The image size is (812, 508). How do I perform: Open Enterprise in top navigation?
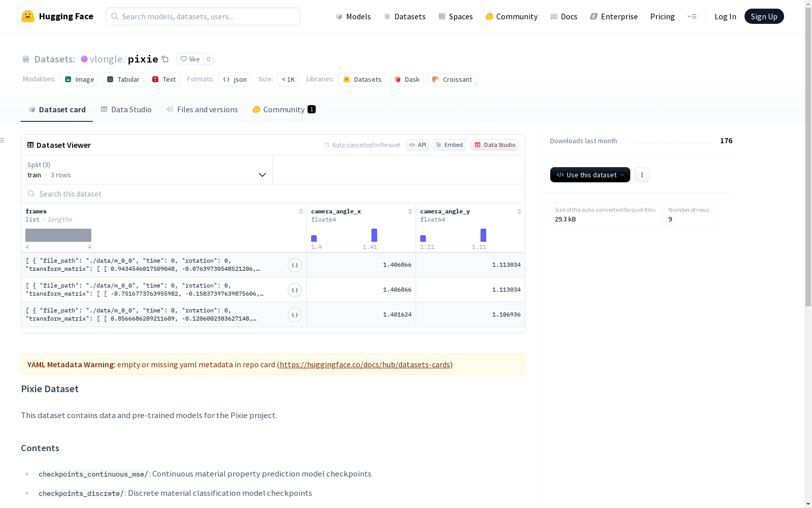point(614,16)
